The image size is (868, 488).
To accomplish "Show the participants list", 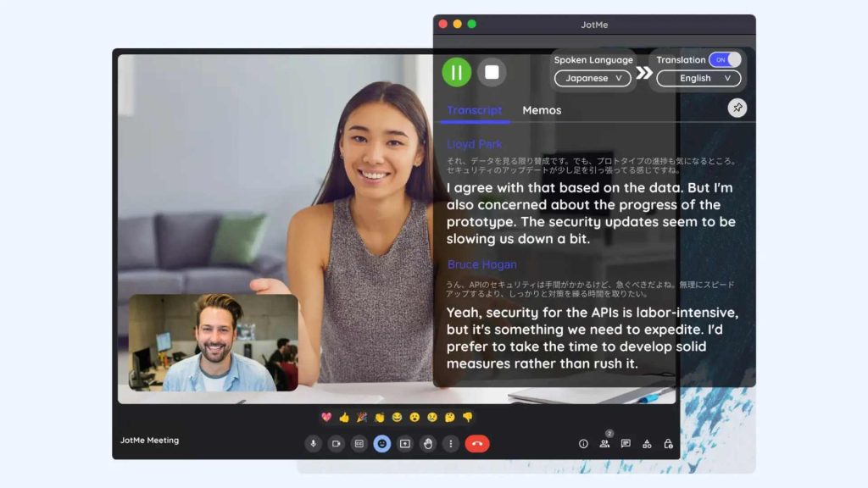I will click(604, 444).
